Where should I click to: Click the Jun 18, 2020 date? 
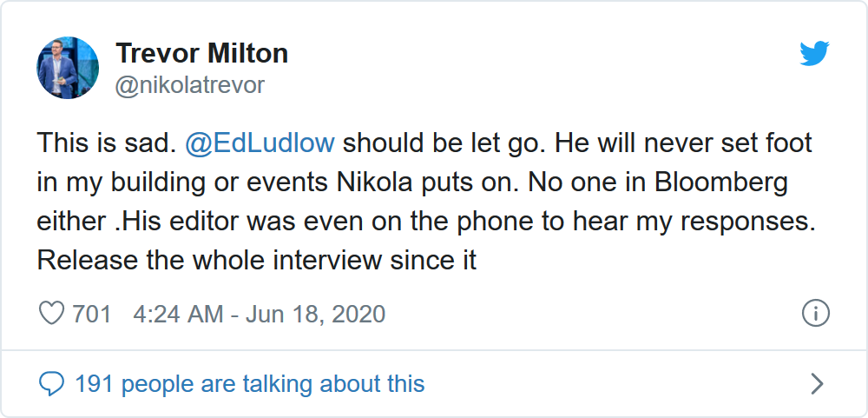point(315,314)
